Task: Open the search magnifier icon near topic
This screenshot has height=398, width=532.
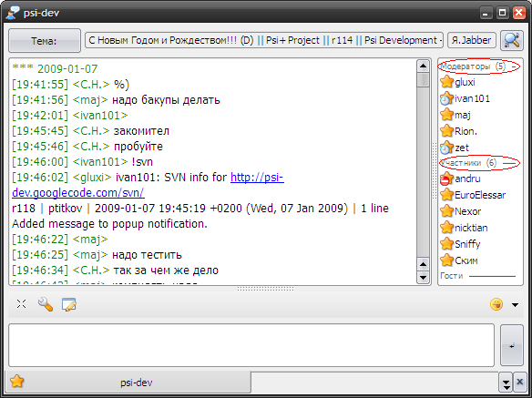Action: [511, 41]
